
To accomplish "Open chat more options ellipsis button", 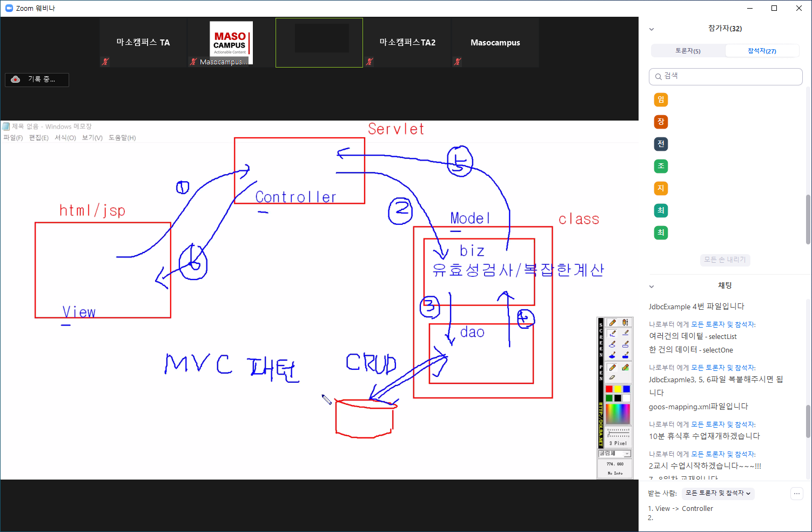I will coord(796,493).
